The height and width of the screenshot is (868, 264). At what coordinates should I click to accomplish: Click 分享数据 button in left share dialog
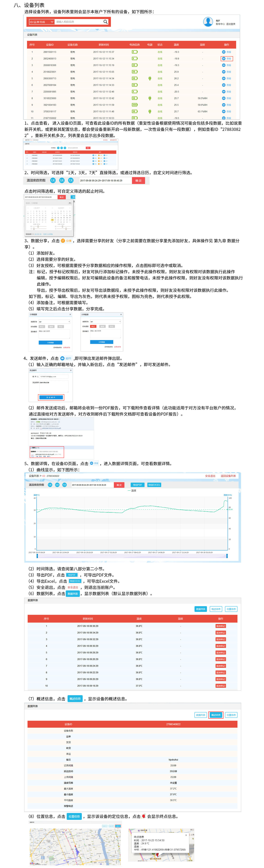[x=50, y=342]
